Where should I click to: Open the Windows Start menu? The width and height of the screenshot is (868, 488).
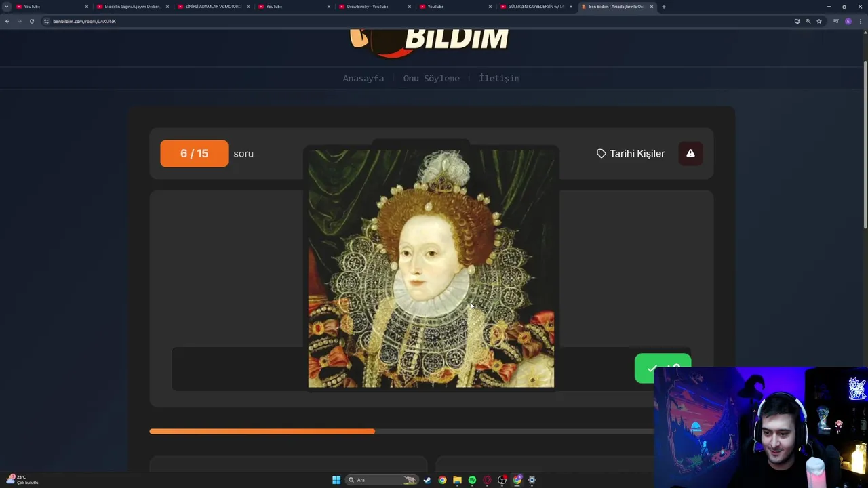[336, 480]
